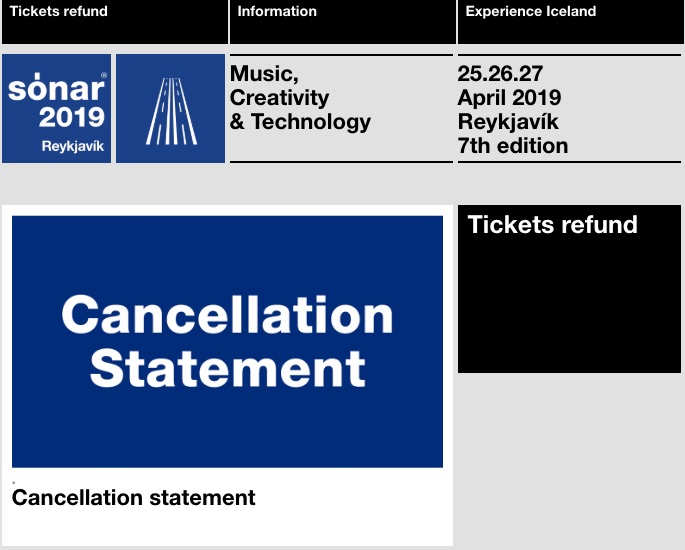Click the Music, Creativity & Technology tagline
This screenshot has width=685, height=550.
[300, 98]
